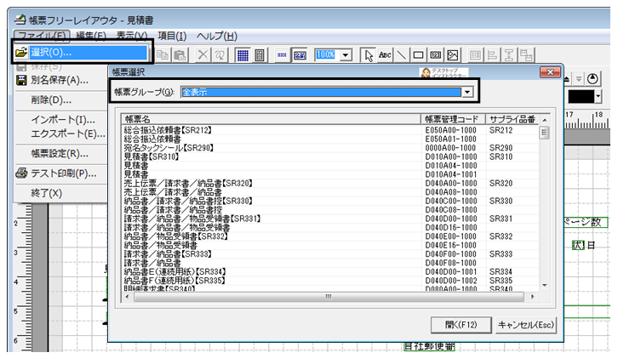Click the printer icon for テスト印刷
The width and height of the screenshot is (618, 364).
click(21, 173)
